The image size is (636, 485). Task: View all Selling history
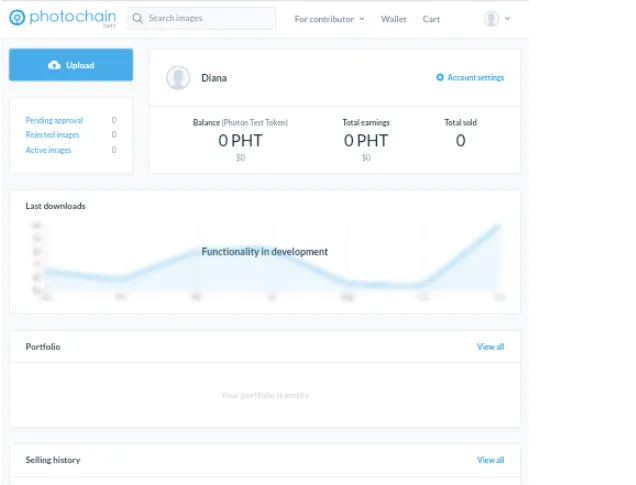click(x=490, y=460)
